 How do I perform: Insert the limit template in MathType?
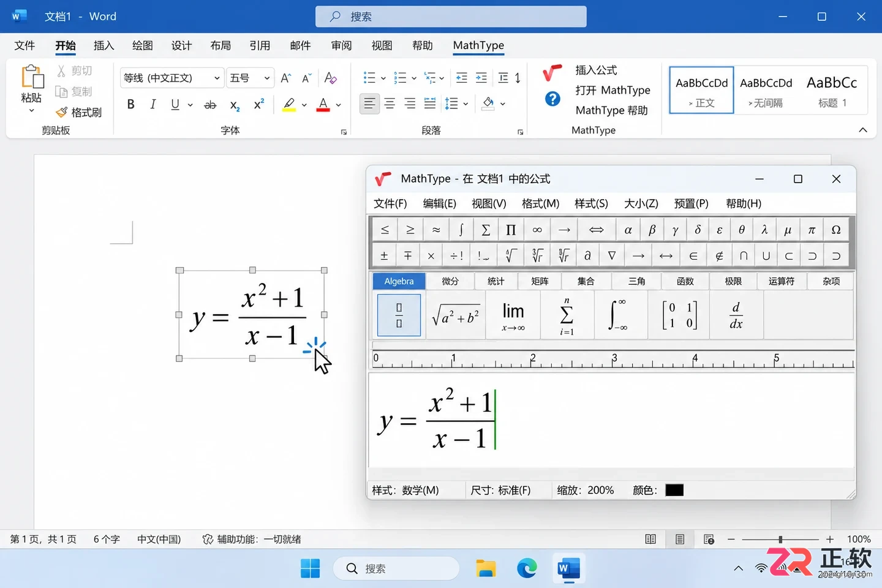click(513, 315)
